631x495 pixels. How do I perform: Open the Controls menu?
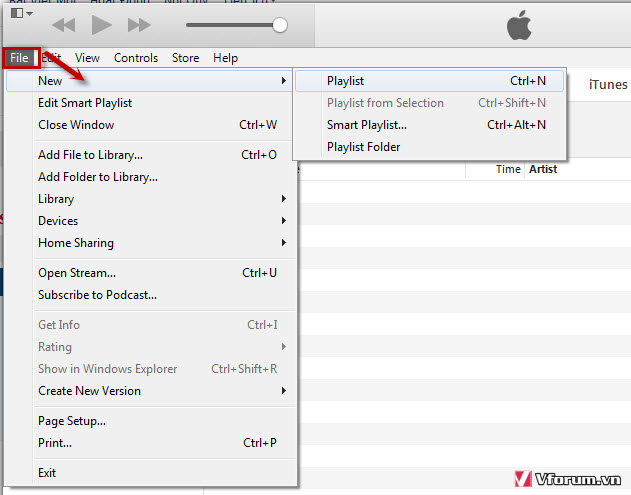[x=136, y=58]
